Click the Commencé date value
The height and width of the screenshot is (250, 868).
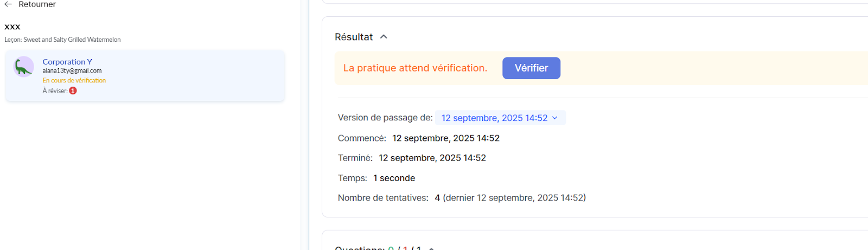pos(445,138)
